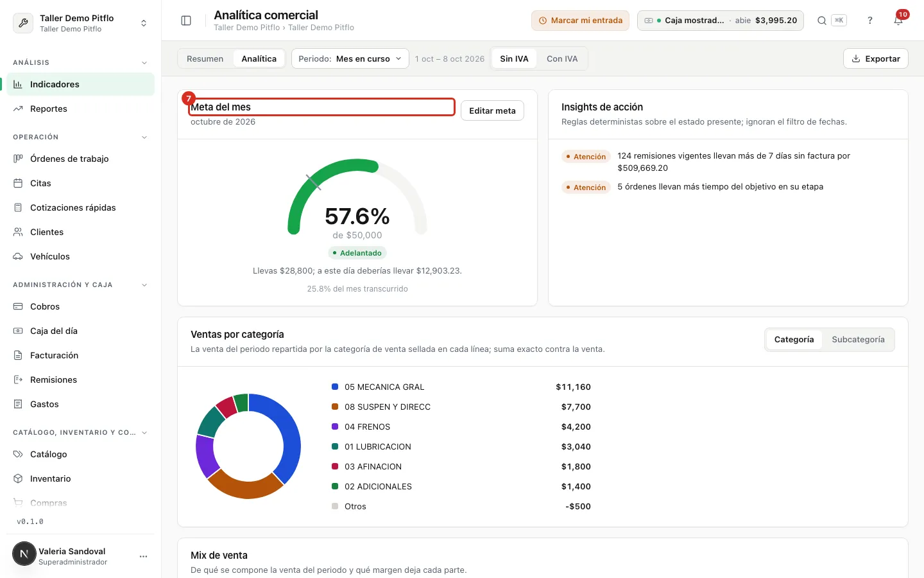
Task: Click the Catálogo tag icon
Action: coord(18,454)
